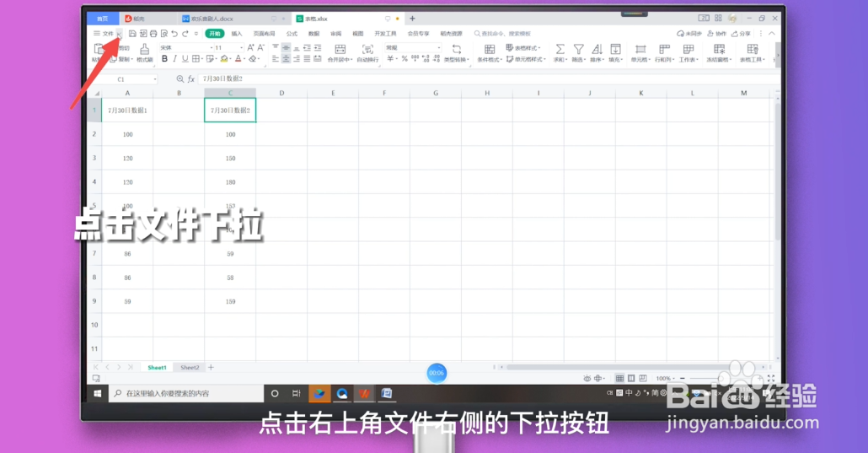Screen dimensions: 868x453
Task: Switch to normal view in status bar
Action: 619,378
